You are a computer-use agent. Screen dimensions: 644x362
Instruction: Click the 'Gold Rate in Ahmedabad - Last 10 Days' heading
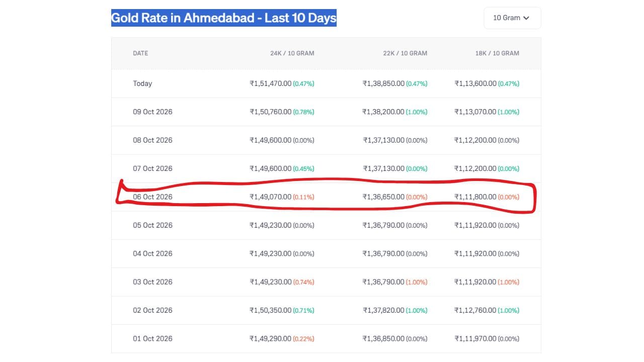[x=224, y=18]
